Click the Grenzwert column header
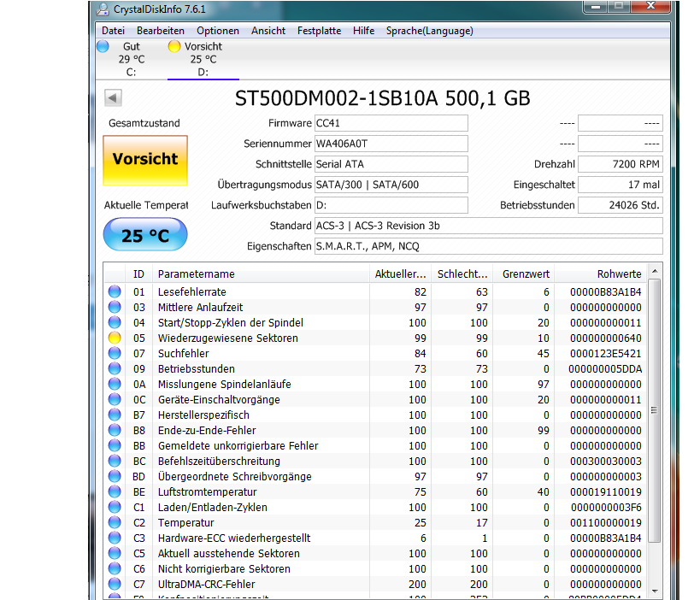 pyautogui.click(x=524, y=274)
